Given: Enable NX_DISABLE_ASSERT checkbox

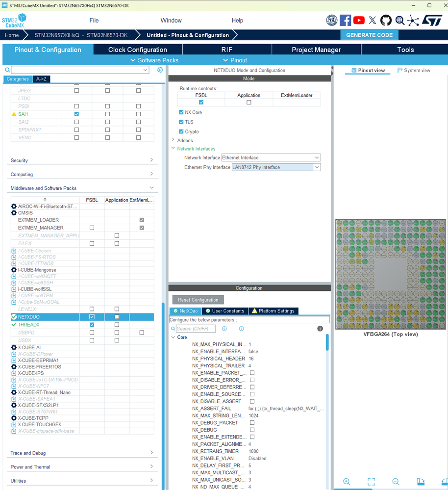Looking at the screenshot, I should [252, 401].
